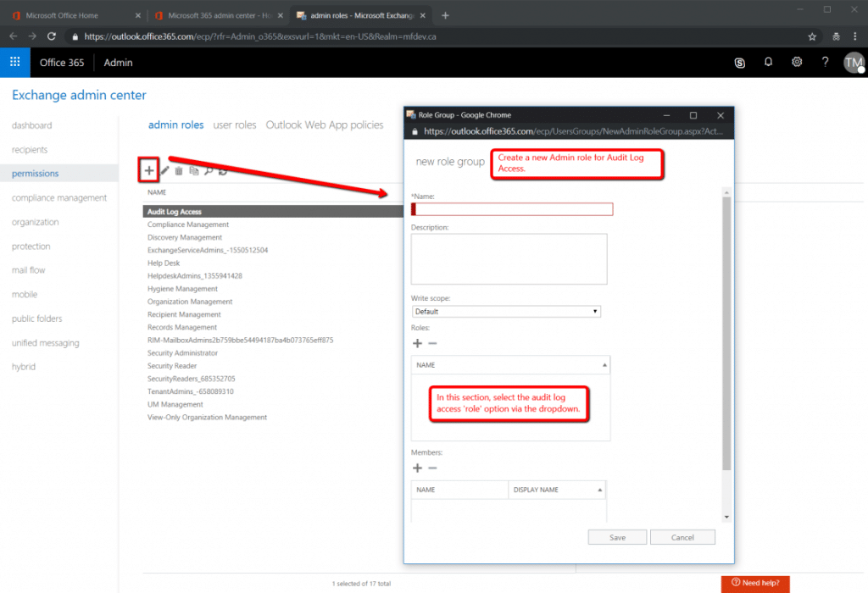This screenshot has width=868, height=593.
Task: Click the Name input field in new role group
Action: click(512, 209)
